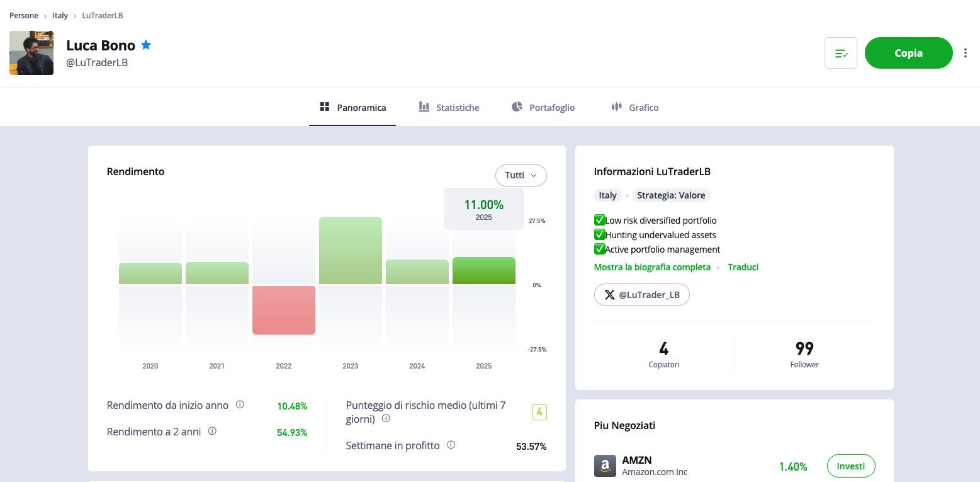Viewport: 980px width, 482px height.
Task: Show info for Rendimento da inizio anno
Action: pyautogui.click(x=240, y=405)
